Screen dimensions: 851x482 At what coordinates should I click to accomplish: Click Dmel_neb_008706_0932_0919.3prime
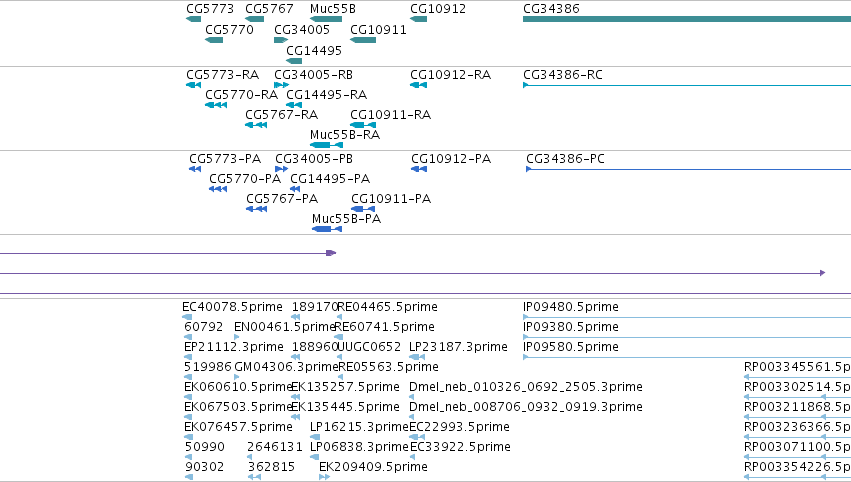[x=525, y=407]
